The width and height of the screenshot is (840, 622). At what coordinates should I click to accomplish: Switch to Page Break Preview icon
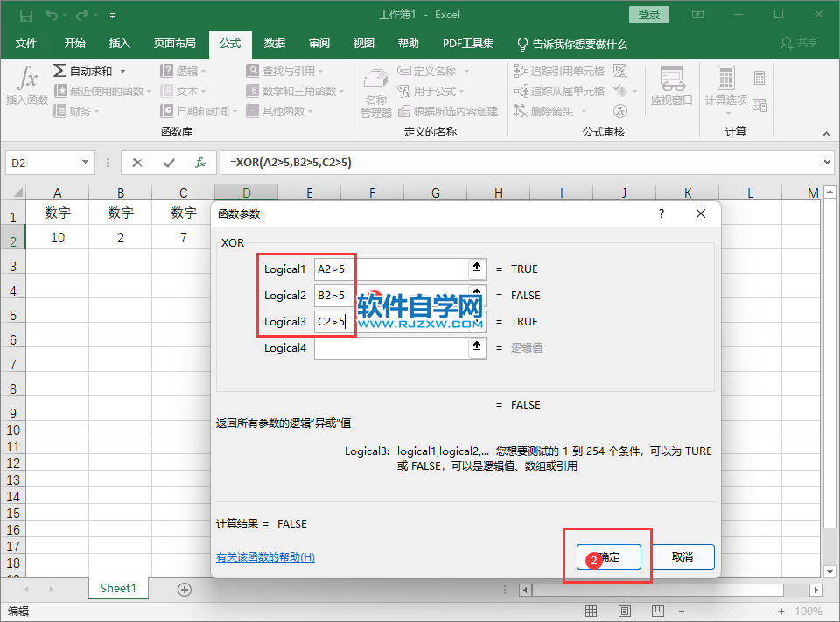pyautogui.click(x=658, y=611)
